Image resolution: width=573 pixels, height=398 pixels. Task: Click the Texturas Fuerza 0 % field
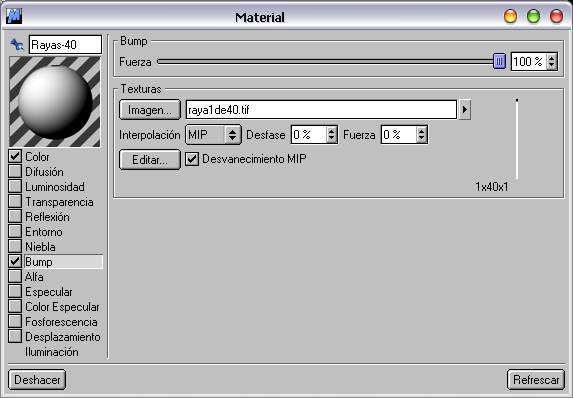[399, 134]
